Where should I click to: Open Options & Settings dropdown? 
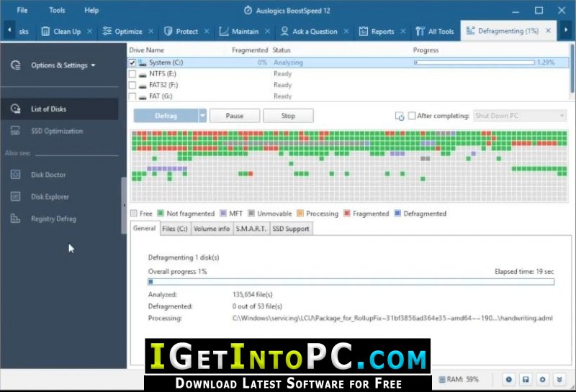pyautogui.click(x=63, y=65)
